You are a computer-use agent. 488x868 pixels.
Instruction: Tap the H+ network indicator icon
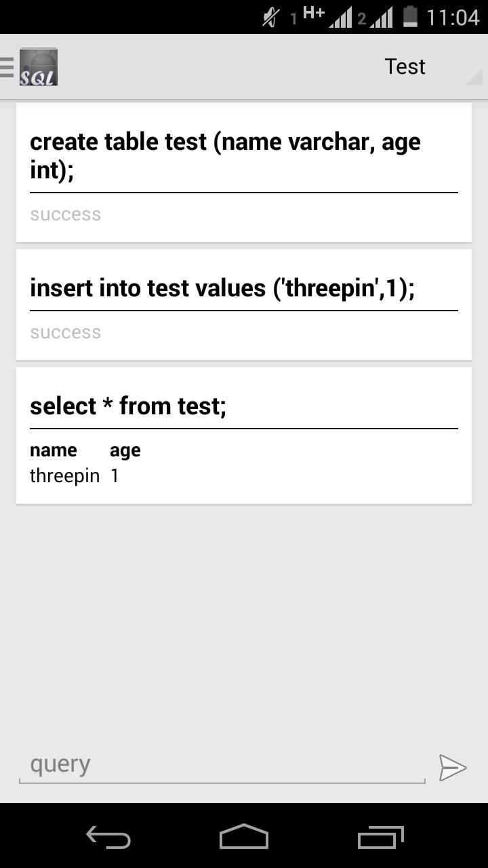point(312,12)
